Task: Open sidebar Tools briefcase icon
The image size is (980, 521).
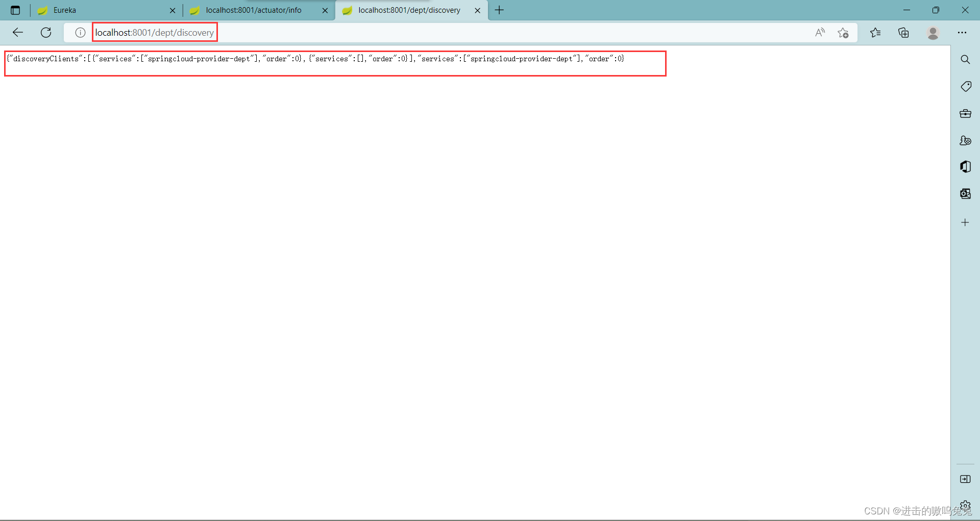Action: (x=965, y=114)
